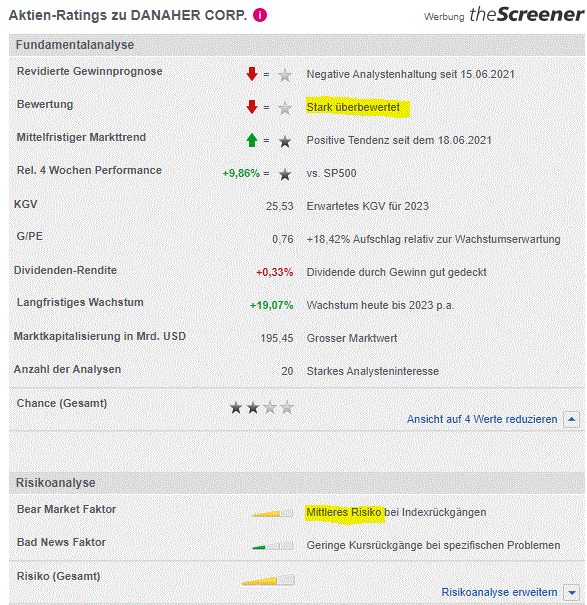
Task: Click the Fundamentalanalyse section header
Action: pos(297,45)
